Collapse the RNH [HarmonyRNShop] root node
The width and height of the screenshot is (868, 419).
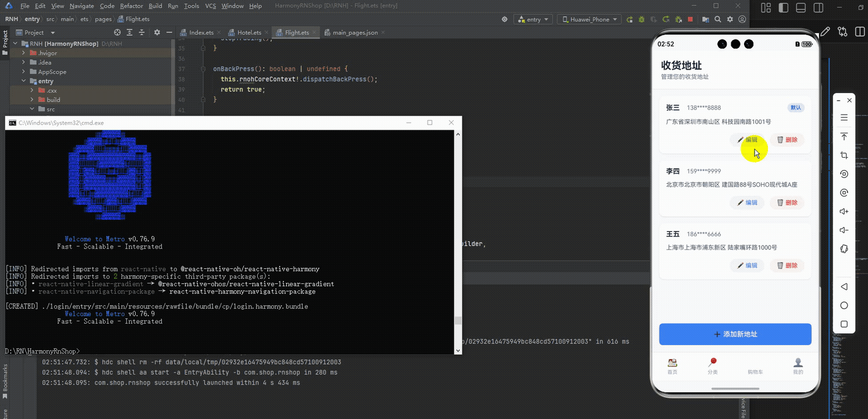tap(15, 44)
